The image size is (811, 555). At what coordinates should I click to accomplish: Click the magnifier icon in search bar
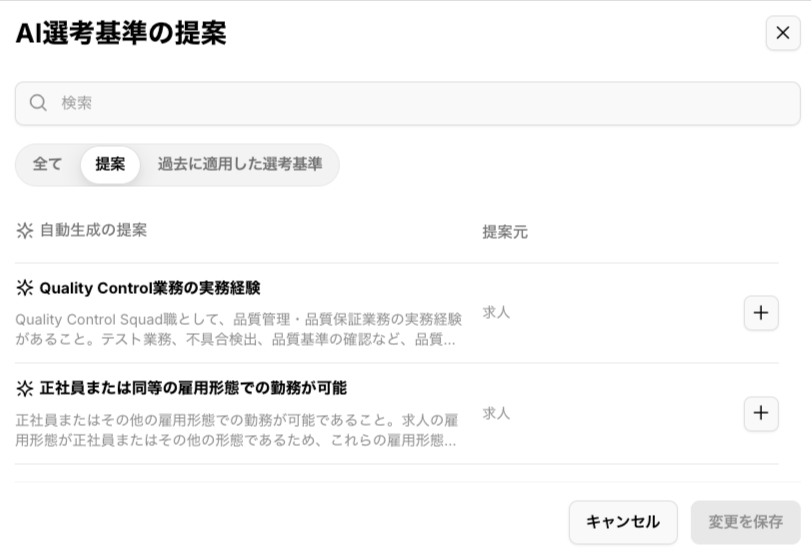38,103
